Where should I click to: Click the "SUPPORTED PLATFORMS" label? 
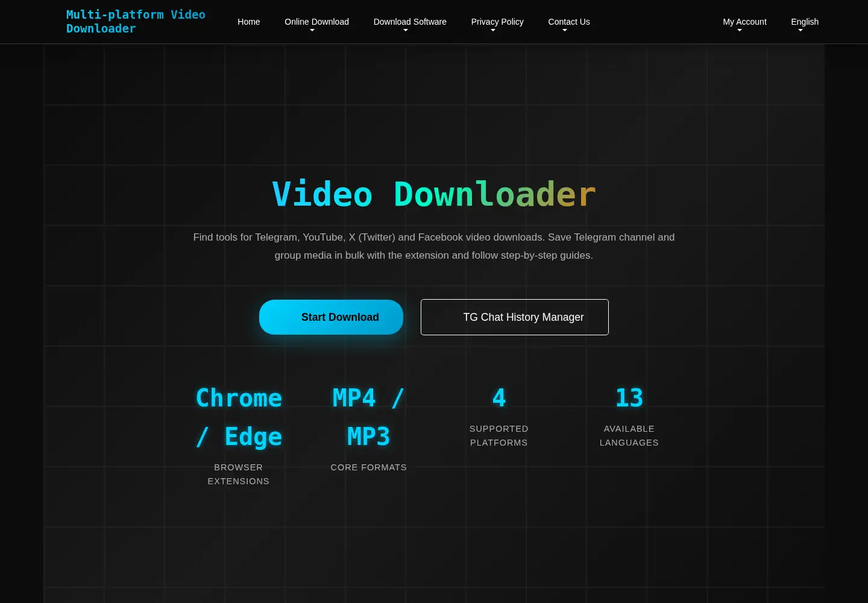499,435
